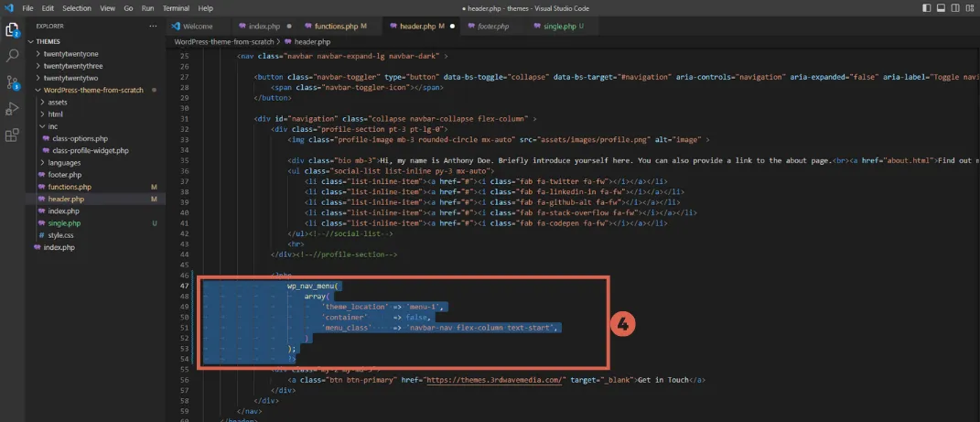
Task: Open the View menu
Action: pyautogui.click(x=107, y=8)
